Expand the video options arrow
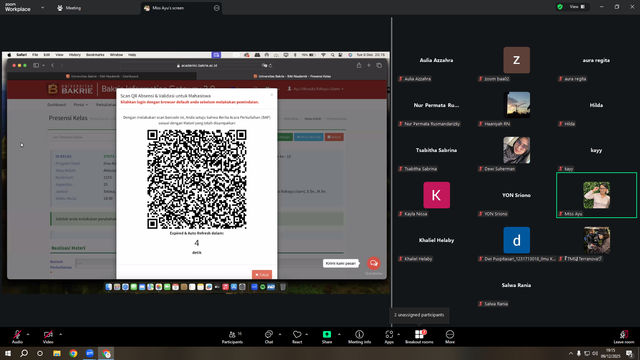Image resolution: width=640 pixels, height=360 pixels. [x=60, y=334]
